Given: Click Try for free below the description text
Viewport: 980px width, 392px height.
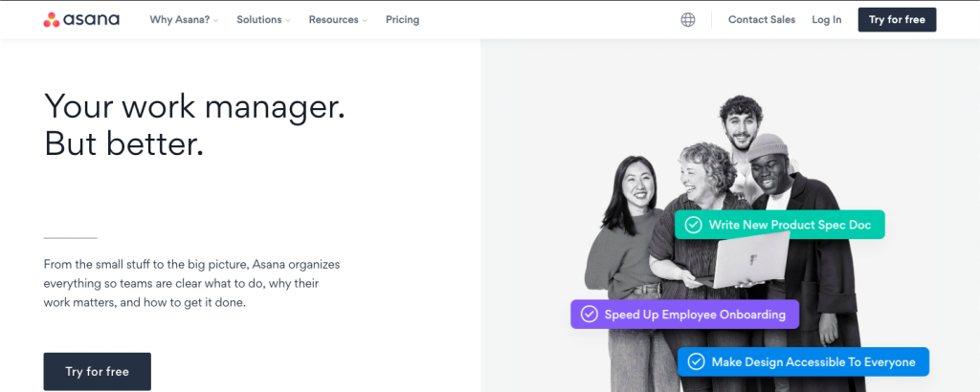Looking at the screenshot, I should coord(97,371).
